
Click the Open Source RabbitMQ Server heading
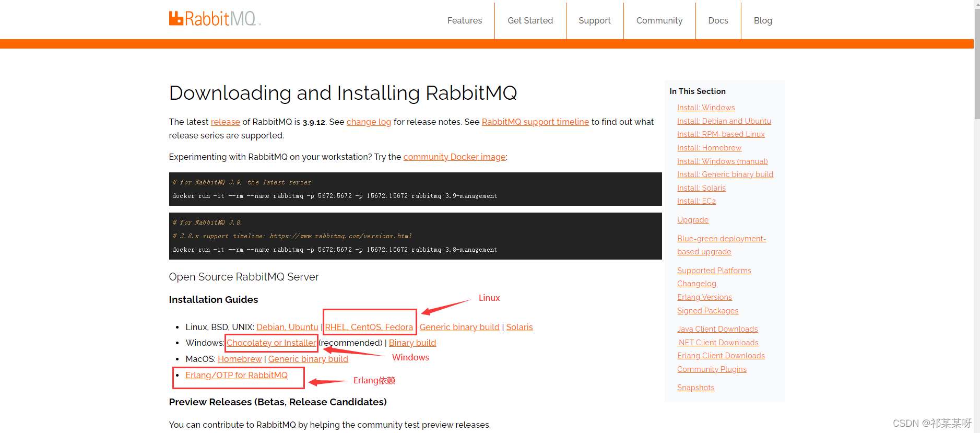tap(244, 277)
